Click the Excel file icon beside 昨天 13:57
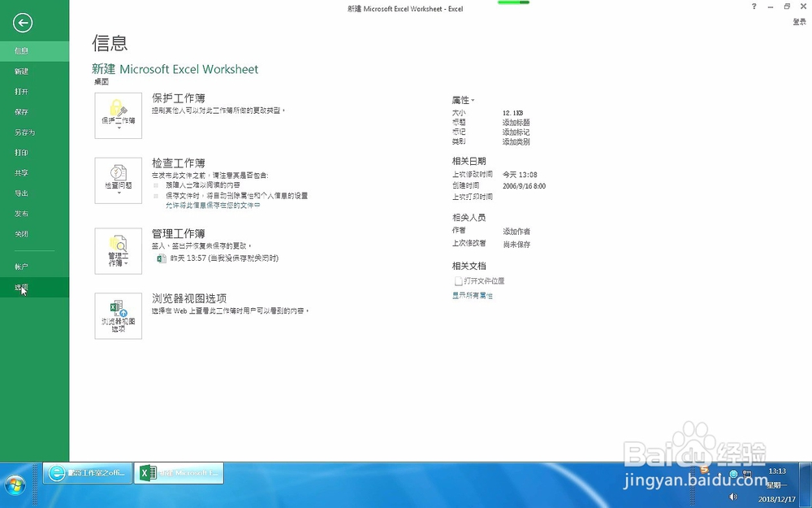 tap(161, 258)
